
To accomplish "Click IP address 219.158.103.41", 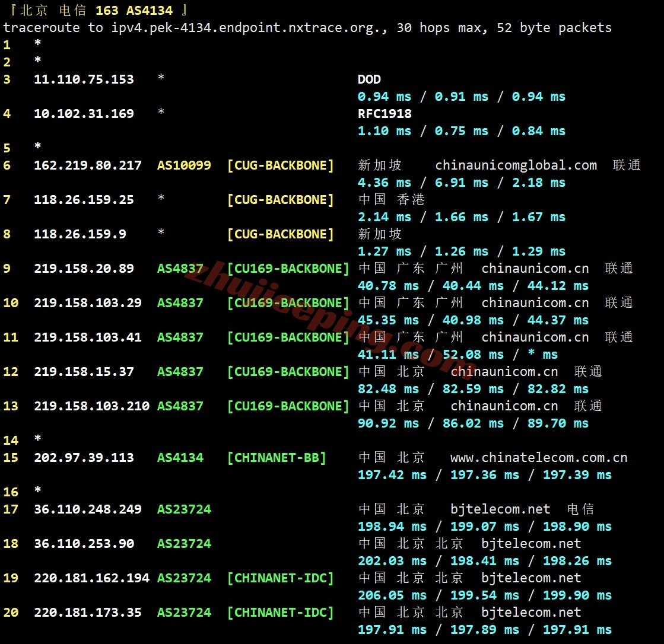I will [88, 337].
